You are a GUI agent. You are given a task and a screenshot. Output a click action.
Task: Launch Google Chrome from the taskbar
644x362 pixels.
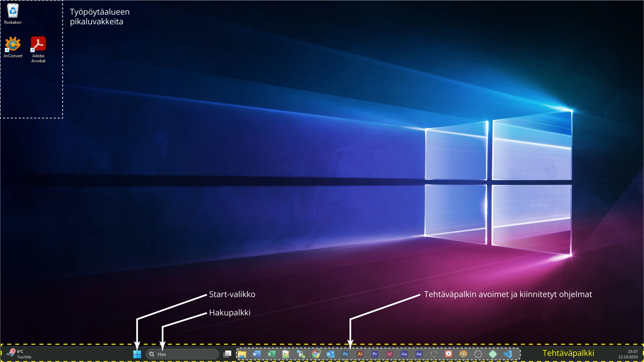(x=316, y=354)
